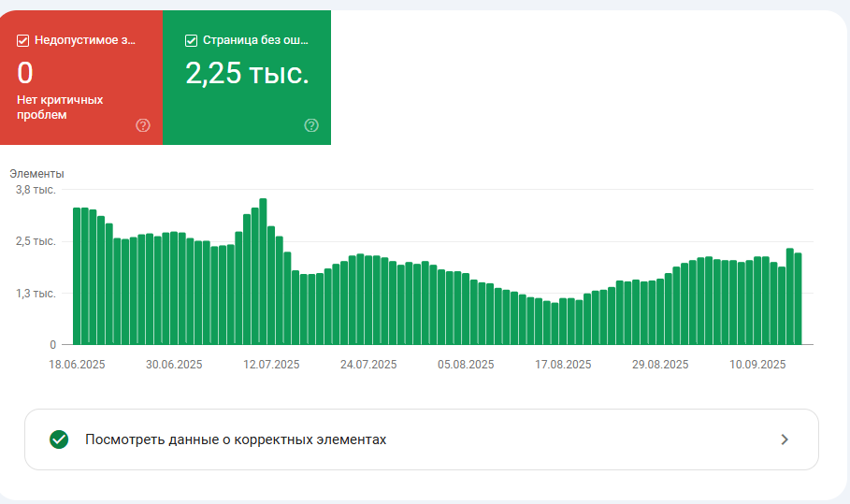Click the '0' count in red card

(25, 73)
